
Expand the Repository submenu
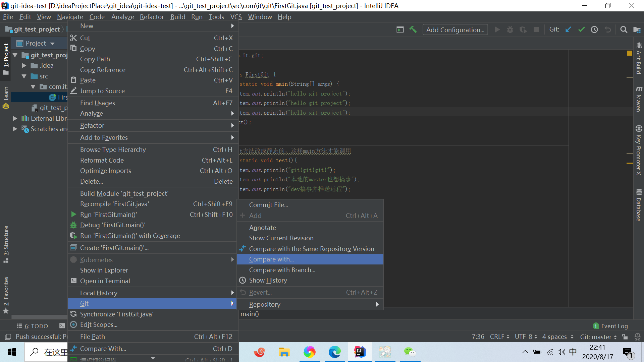(x=310, y=304)
